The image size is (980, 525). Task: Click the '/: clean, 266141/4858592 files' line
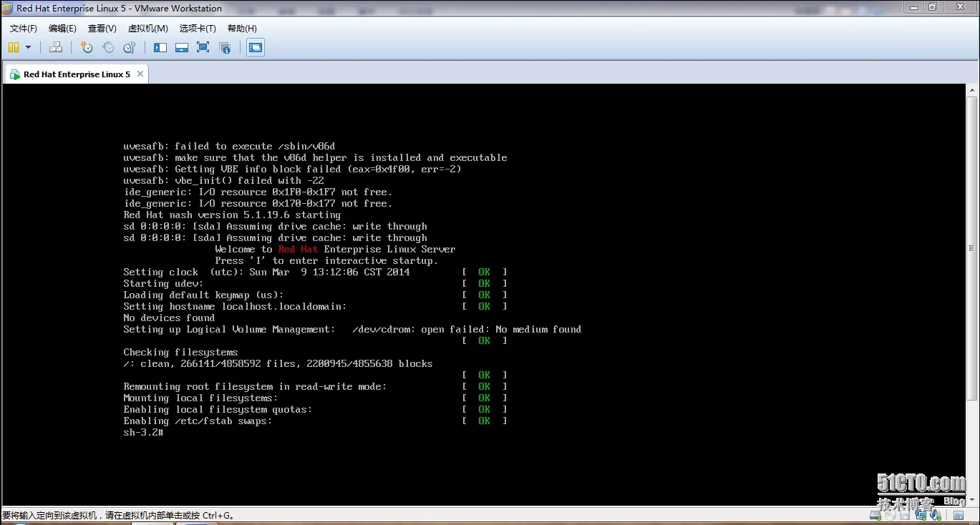pyautogui.click(x=278, y=363)
